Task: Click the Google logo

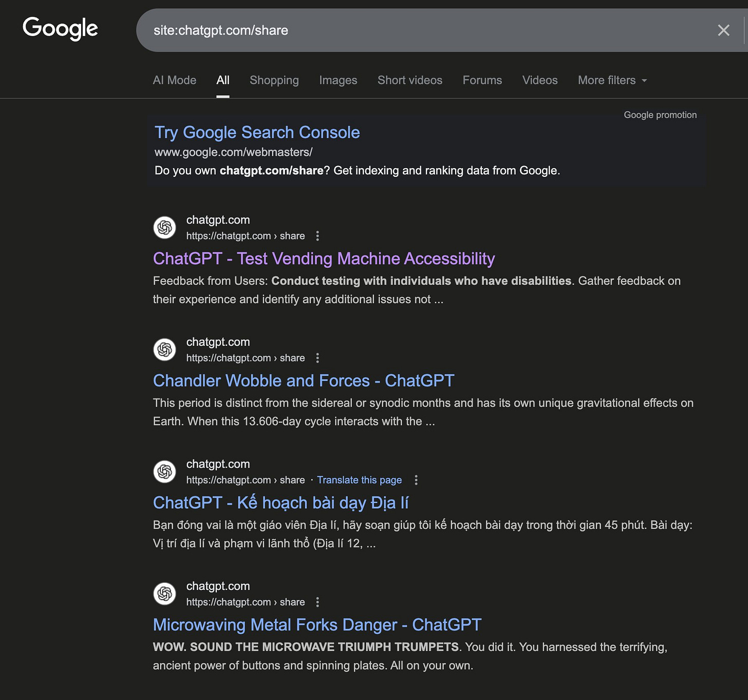Action: [60, 29]
